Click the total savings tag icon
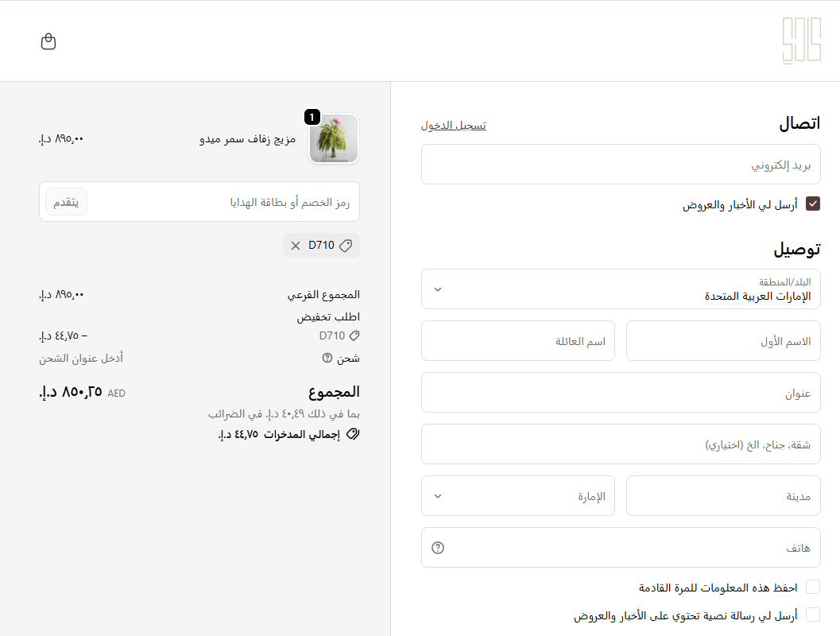Viewport: 840px width, 636px height. pos(353,434)
